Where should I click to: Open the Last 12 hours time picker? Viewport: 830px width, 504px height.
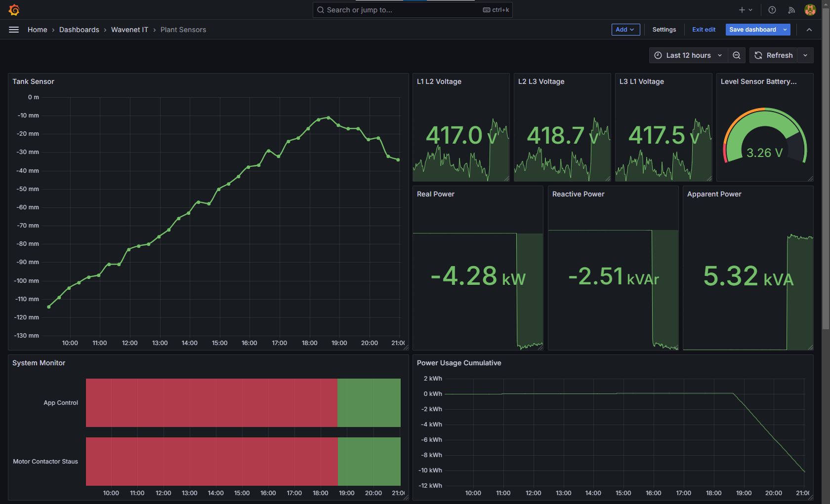click(x=688, y=55)
